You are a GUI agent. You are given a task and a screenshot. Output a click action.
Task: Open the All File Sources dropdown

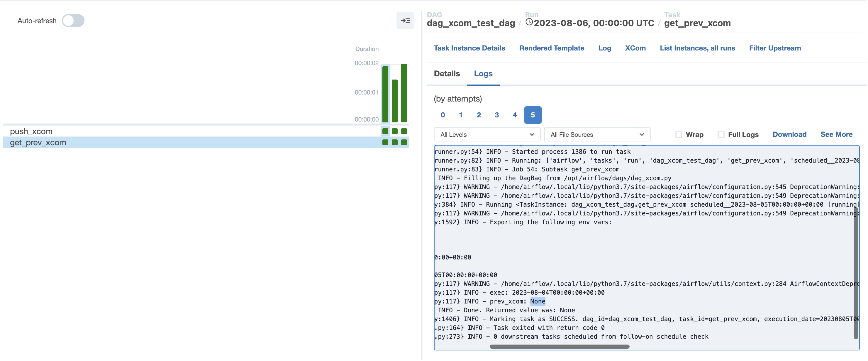point(597,135)
